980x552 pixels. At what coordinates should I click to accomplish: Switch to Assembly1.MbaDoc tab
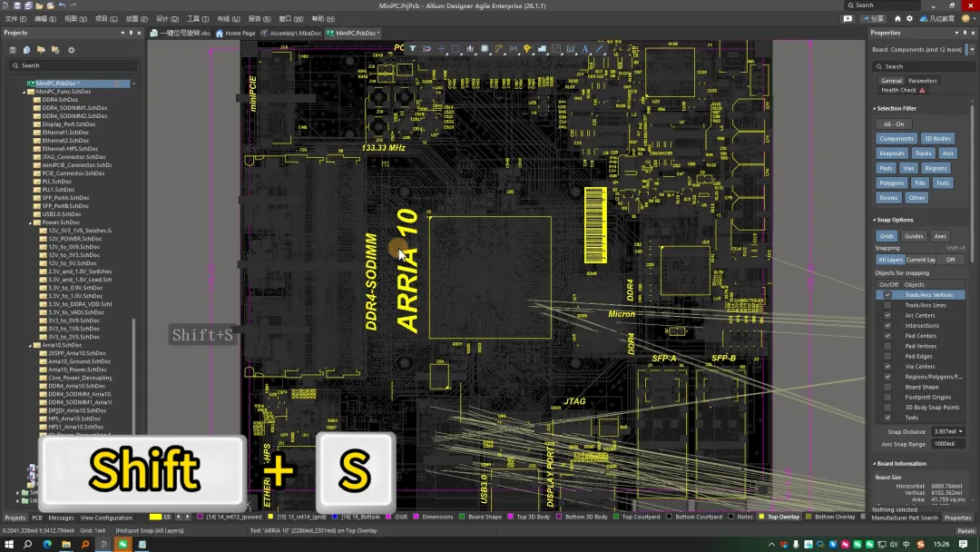click(290, 33)
